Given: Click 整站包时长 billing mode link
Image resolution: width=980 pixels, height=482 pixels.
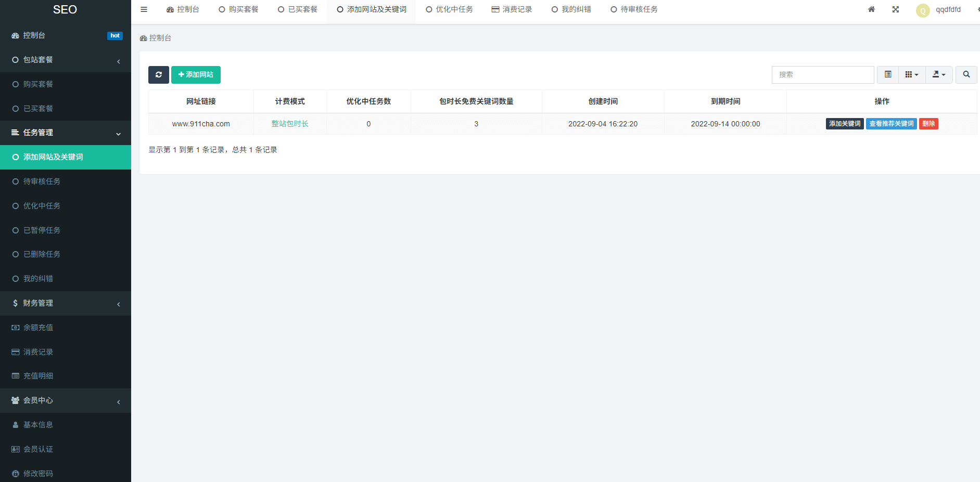Looking at the screenshot, I should 290,124.
